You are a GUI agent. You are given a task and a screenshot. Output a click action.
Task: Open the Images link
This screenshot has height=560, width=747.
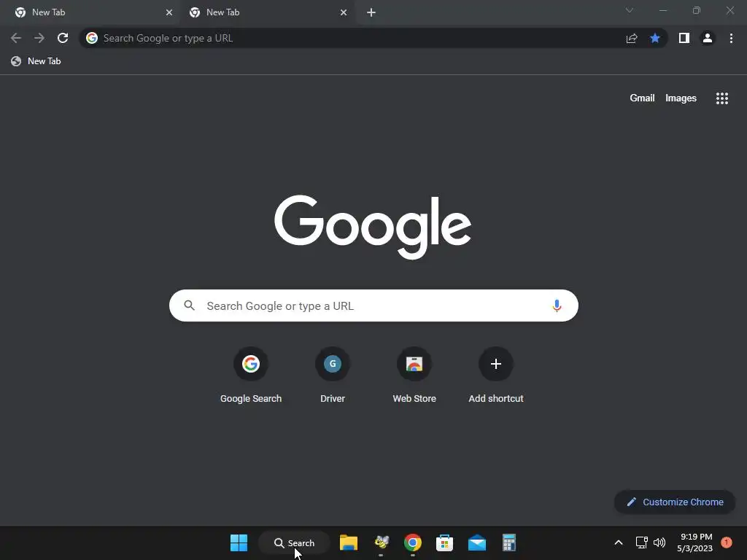coord(681,98)
